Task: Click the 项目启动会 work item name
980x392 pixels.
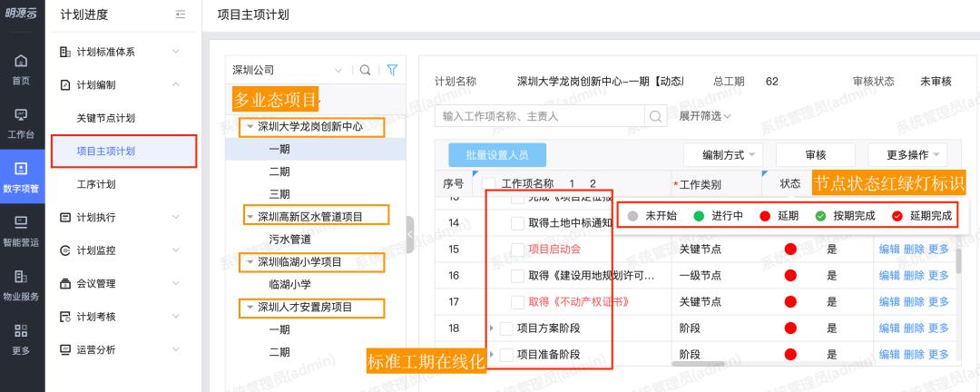Action: 555,249
